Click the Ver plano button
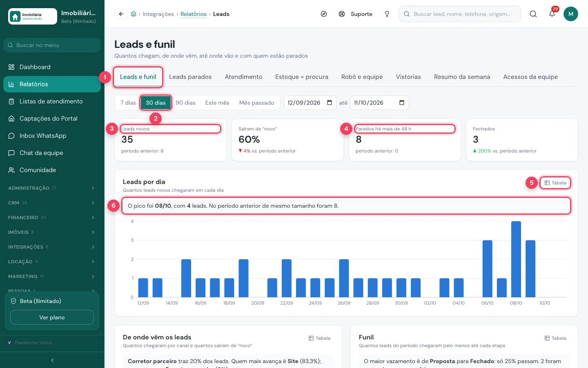 [x=52, y=317]
